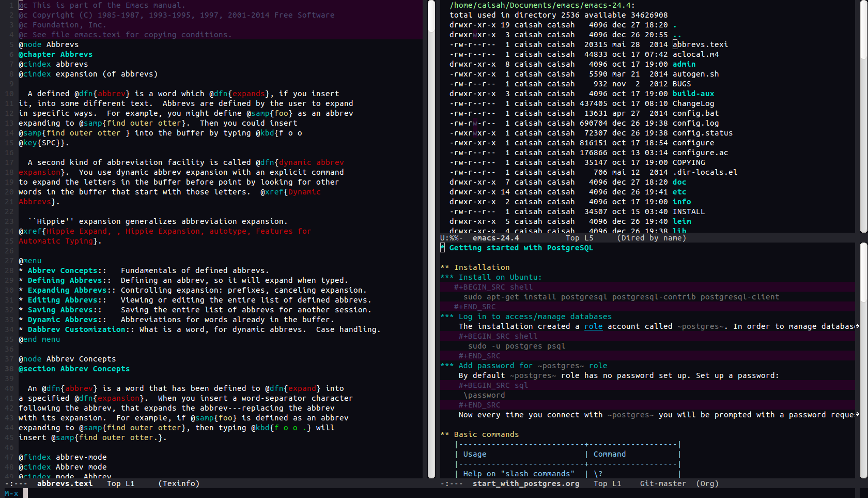This screenshot has width=868, height=498.
Task: Click the 'Command' table header cell
Action: click(610, 454)
